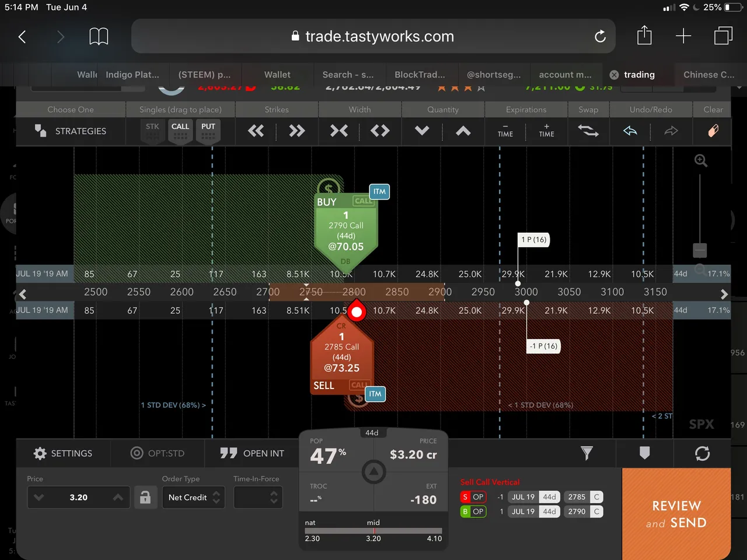Image resolution: width=747 pixels, height=560 pixels.
Task: Widen the spread width
Action: (x=380, y=131)
